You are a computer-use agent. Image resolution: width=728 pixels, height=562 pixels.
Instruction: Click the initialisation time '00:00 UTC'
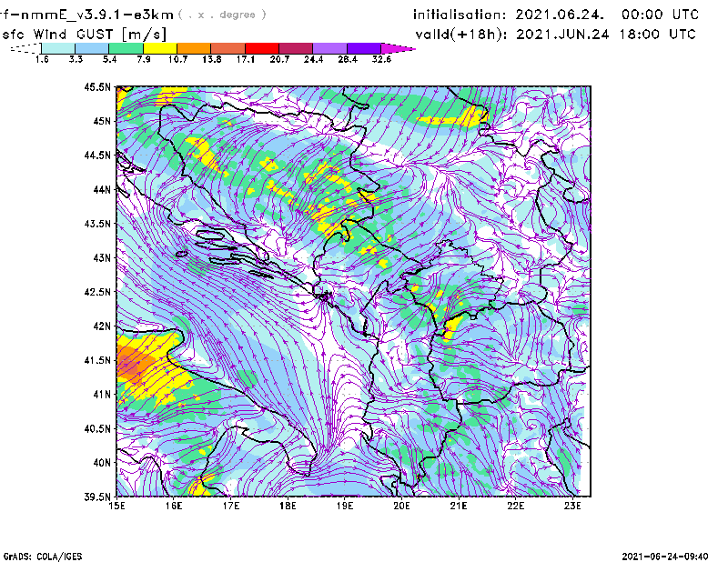pos(660,15)
